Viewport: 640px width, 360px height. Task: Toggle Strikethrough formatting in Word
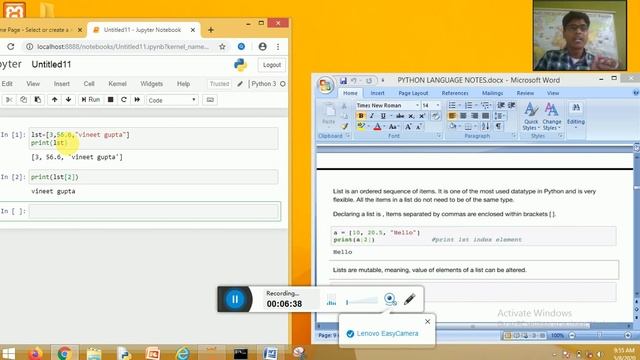coord(400,116)
